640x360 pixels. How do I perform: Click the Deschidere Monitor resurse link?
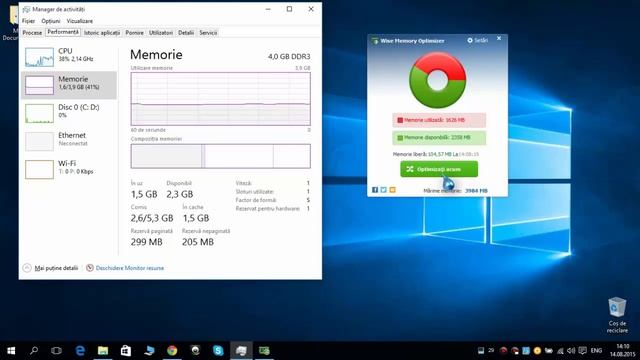point(130,268)
